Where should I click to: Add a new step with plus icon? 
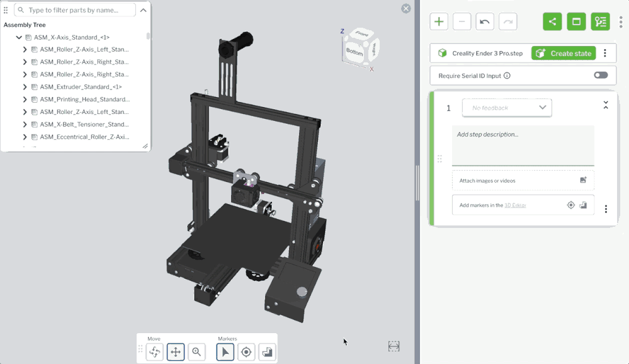(439, 21)
